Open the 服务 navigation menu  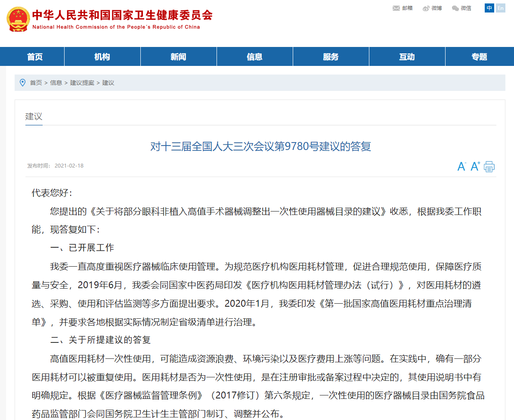[331, 56]
